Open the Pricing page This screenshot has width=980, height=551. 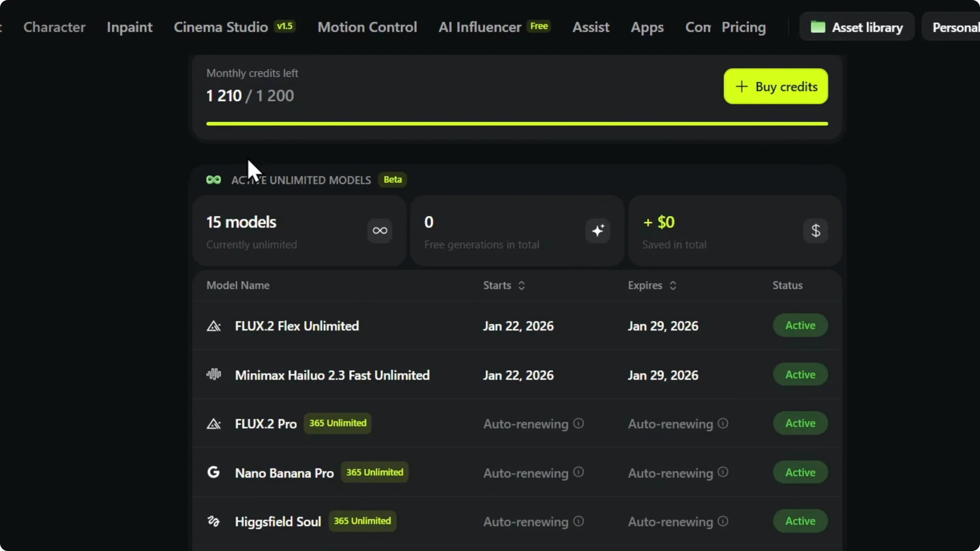coord(744,27)
